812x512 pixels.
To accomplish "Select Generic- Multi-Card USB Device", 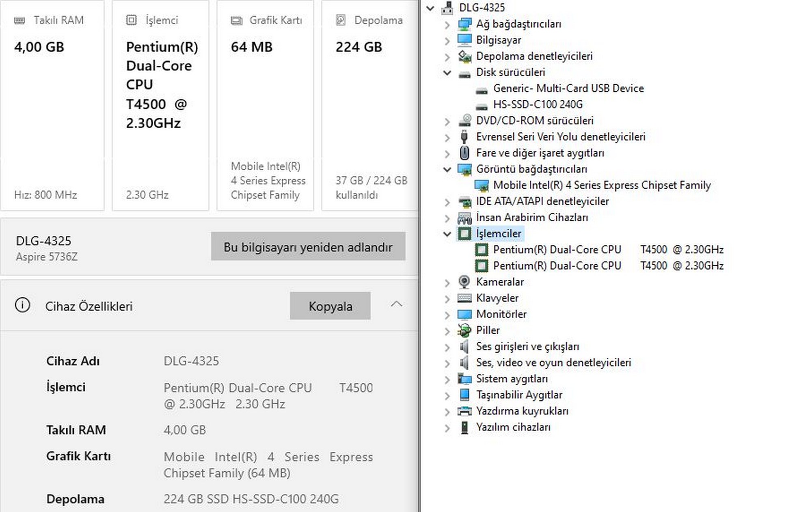I will (x=568, y=89).
